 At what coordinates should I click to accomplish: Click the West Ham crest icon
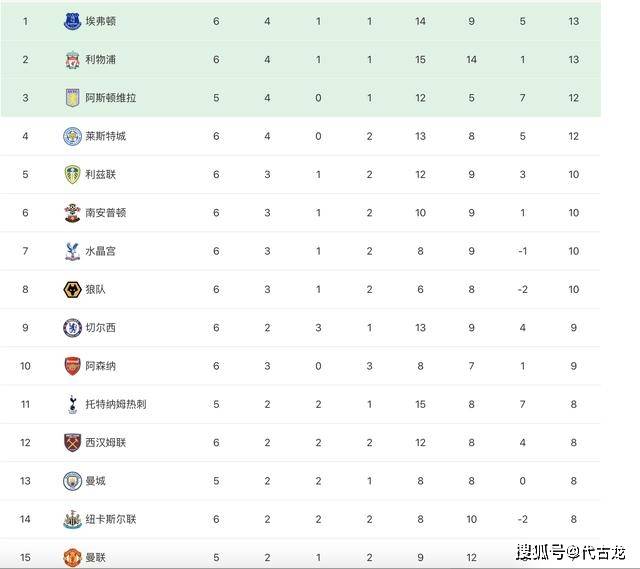point(73,443)
